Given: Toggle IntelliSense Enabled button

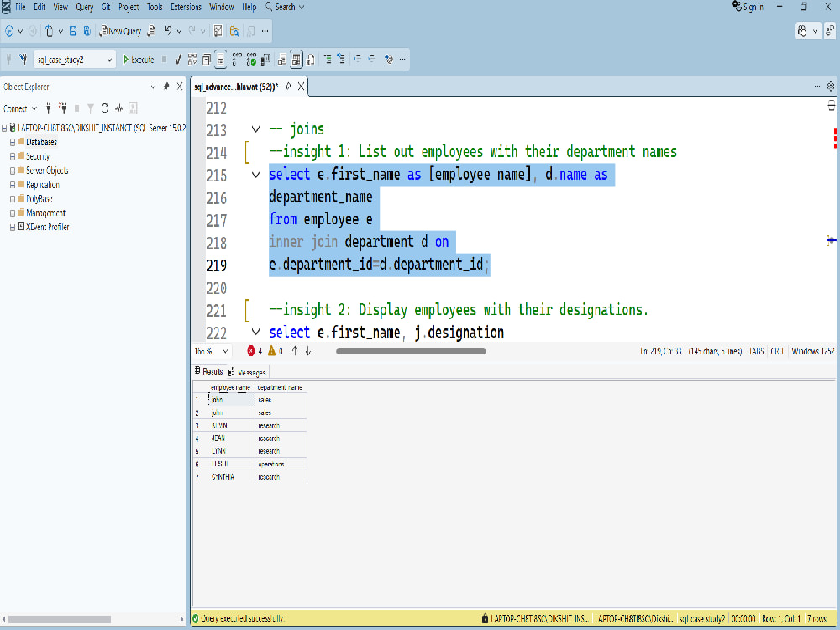Looking at the screenshot, I should (x=221, y=60).
